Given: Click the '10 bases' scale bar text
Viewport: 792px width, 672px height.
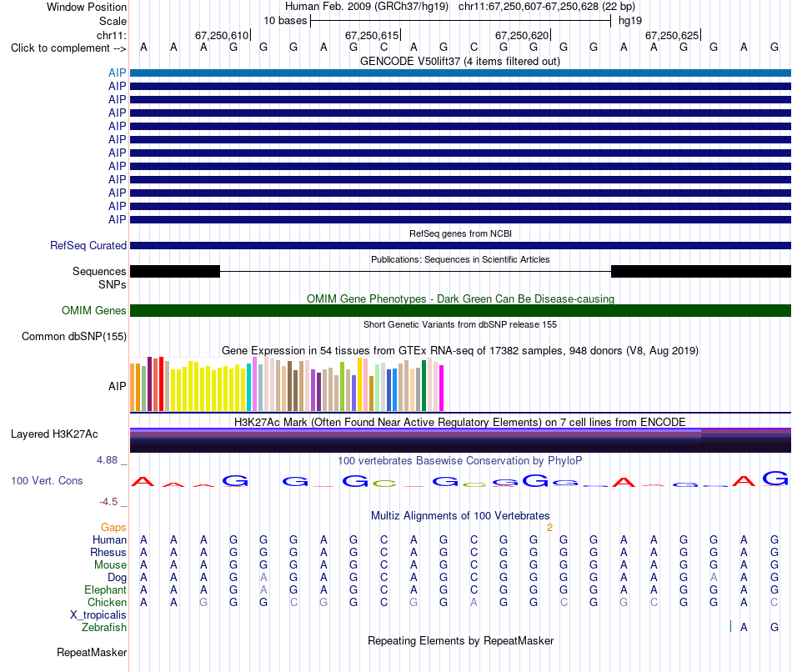Looking at the screenshot, I should (285, 21).
